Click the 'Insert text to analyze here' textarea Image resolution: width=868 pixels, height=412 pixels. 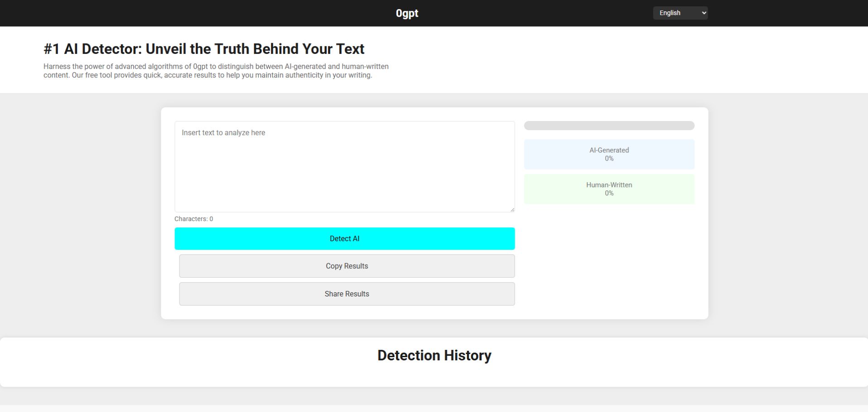(x=345, y=166)
